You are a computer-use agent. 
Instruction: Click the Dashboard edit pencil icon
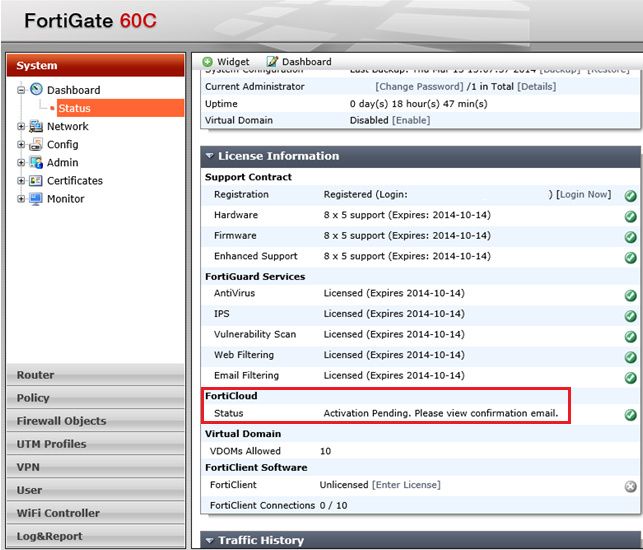tap(272, 62)
